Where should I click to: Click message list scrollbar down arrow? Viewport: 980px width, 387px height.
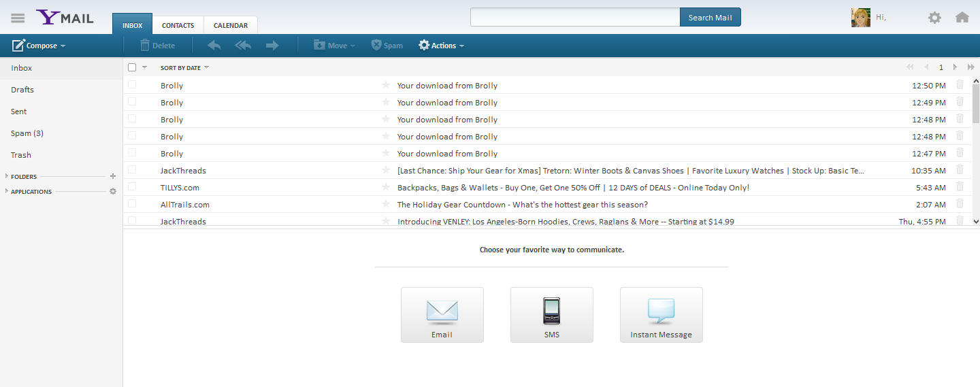(x=976, y=221)
